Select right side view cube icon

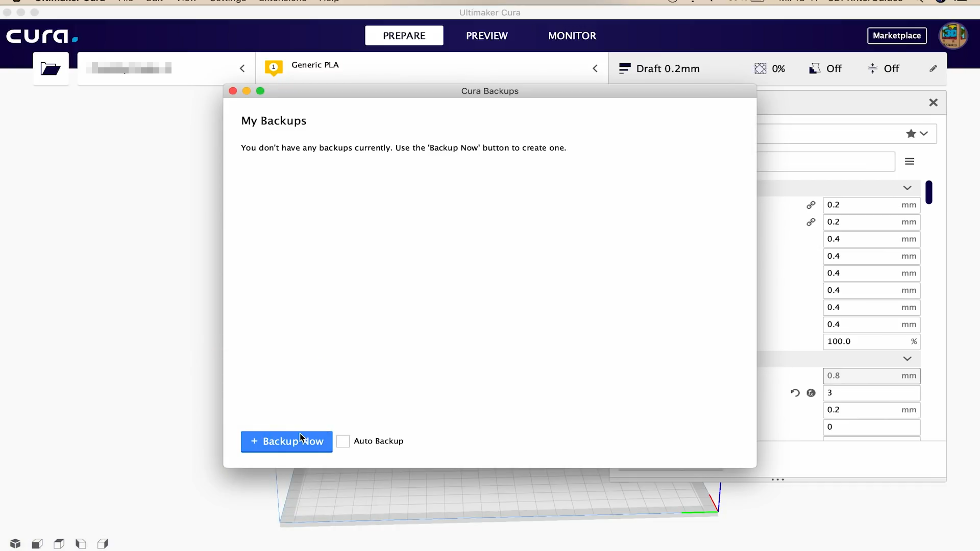[x=103, y=543]
